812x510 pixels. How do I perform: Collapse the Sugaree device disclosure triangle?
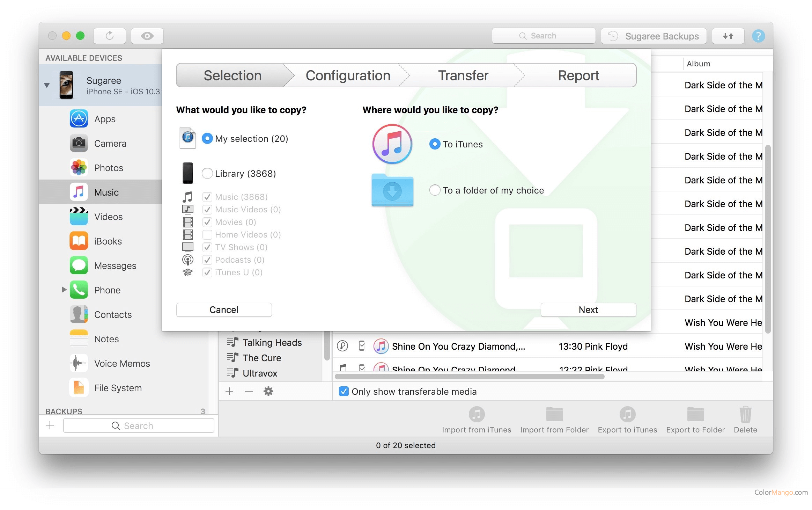click(x=47, y=85)
